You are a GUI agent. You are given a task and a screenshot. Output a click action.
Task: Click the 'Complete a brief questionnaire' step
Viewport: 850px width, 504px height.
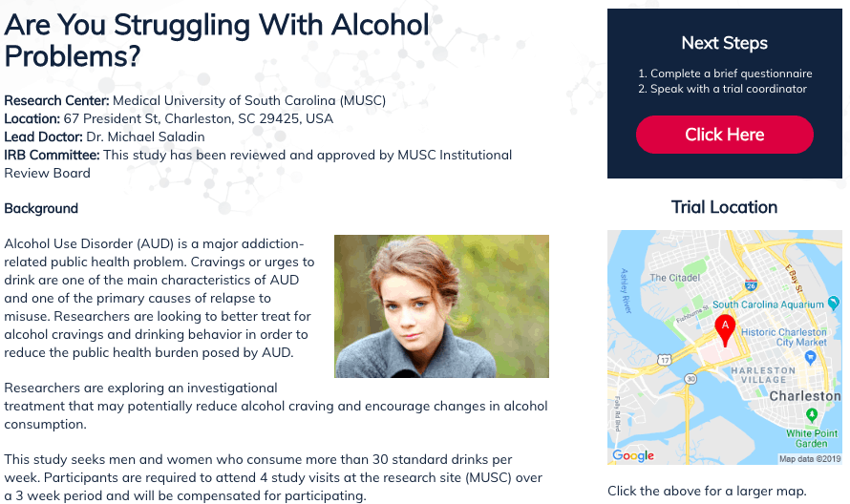tap(725, 73)
